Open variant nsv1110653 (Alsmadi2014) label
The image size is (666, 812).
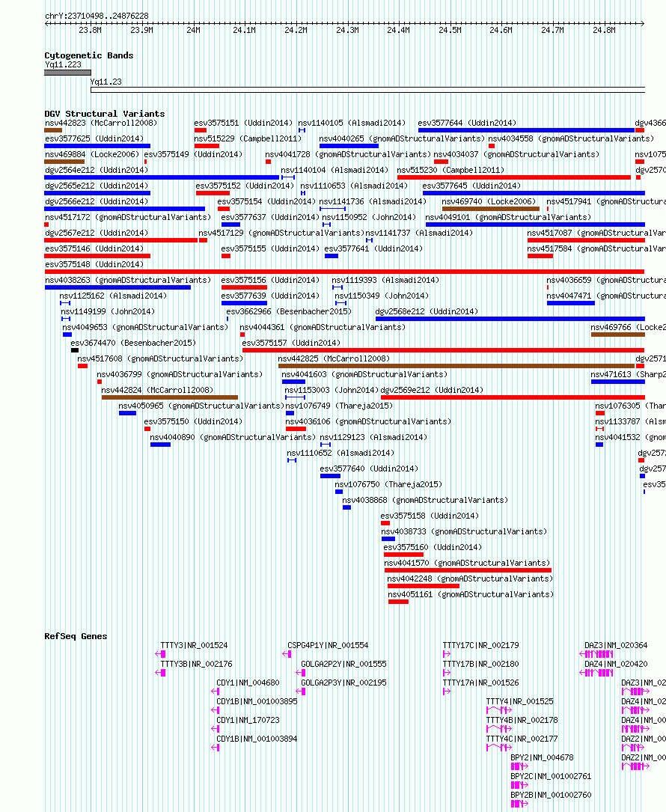click(354, 186)
